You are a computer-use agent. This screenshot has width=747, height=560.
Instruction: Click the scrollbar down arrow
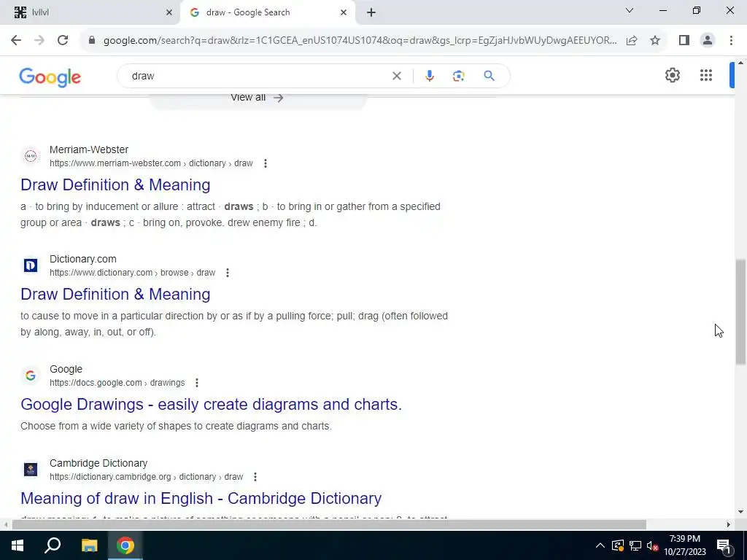coord(740,512)
